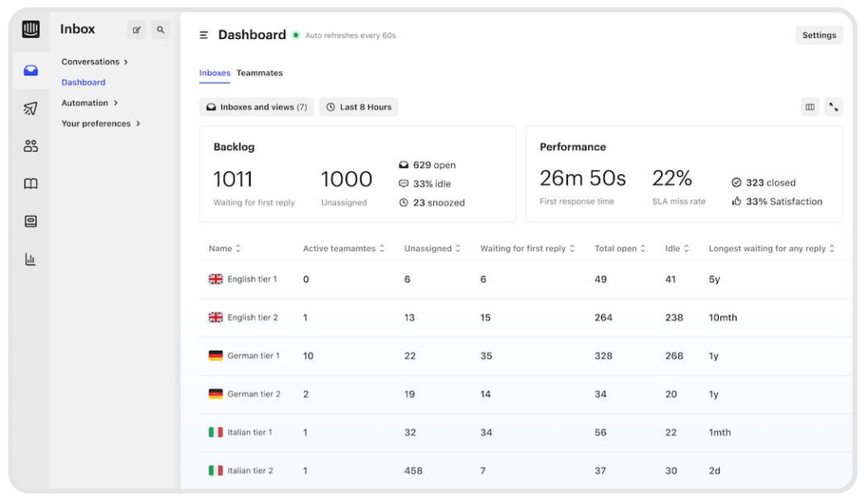
Task: Open the Inboxes and views filter
Action: tap(258, 107)
